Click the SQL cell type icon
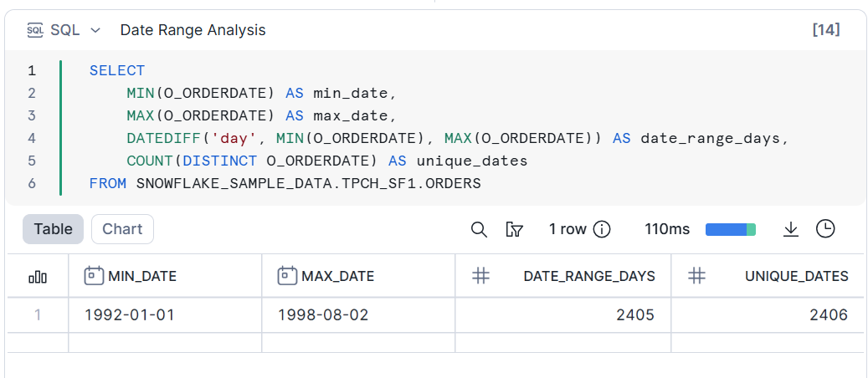 coord(35,30)
